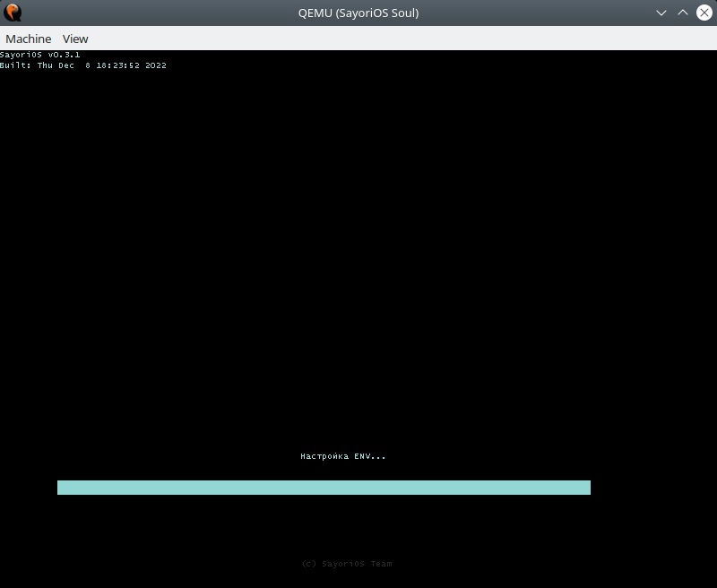Click the QEMU application icon in title bar

pyautogui.click(x=13, y=13)
